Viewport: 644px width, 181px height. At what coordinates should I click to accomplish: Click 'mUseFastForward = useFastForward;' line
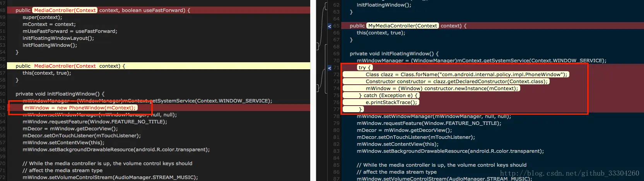(70, 31)
